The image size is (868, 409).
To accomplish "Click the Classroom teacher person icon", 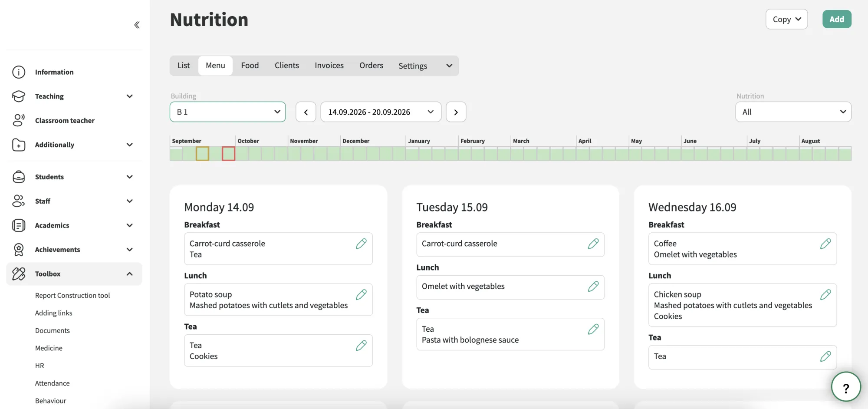I will pyautogui.click(x=19, y=120).
